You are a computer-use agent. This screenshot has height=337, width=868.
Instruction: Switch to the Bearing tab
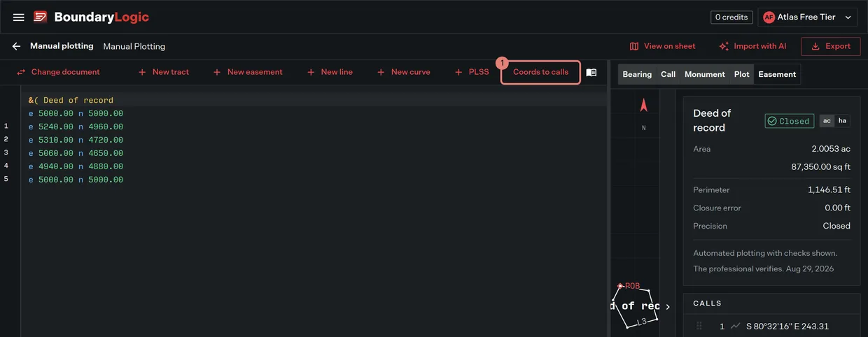[x=637, y=74]
